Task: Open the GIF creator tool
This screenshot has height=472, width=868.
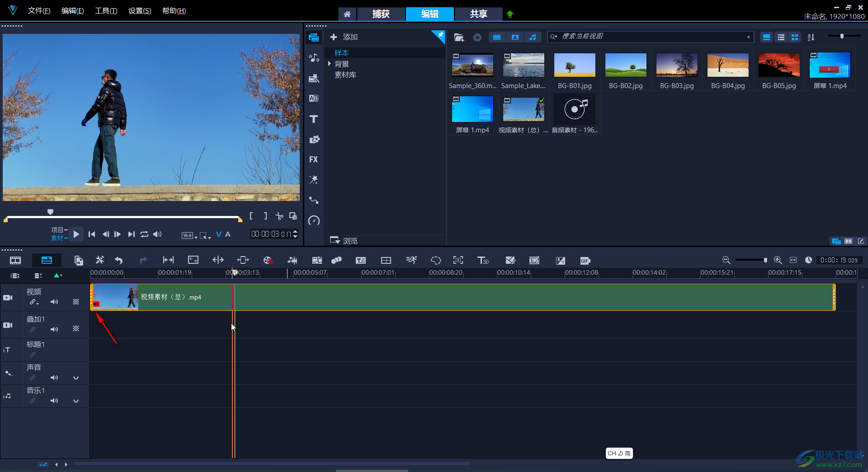Action: 585,261
